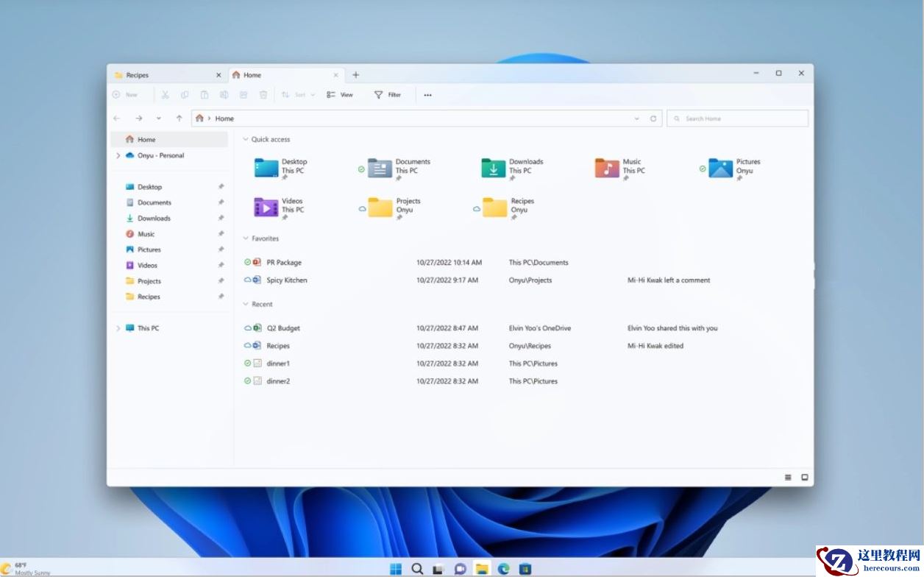This screenshot has width=924, height=577.
Task: Unpin Recipes from the sidebar
Action: pos(221,297)
